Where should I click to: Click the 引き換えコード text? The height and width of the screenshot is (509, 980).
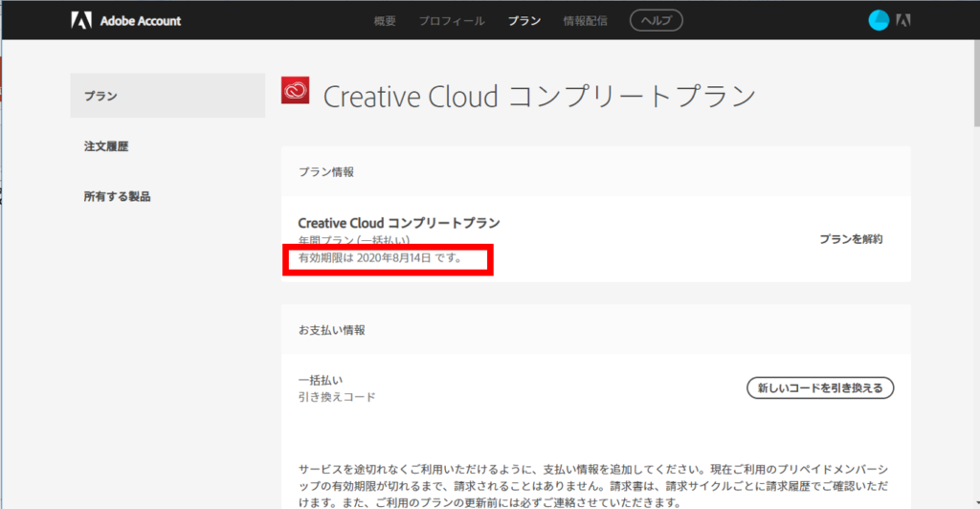click(337, 397)
